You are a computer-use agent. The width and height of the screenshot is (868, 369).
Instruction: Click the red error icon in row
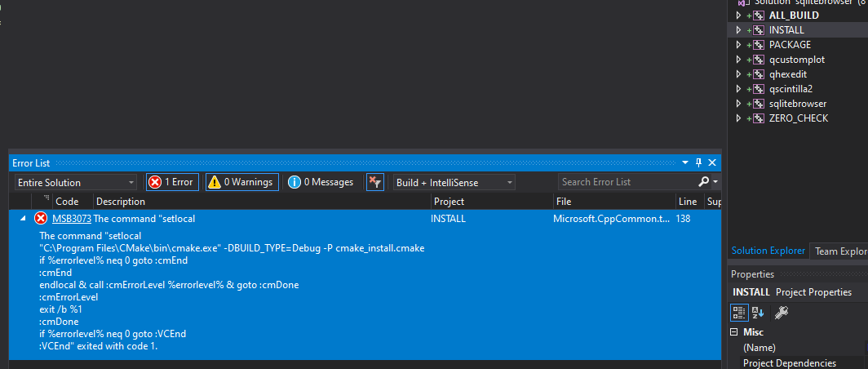41,218
